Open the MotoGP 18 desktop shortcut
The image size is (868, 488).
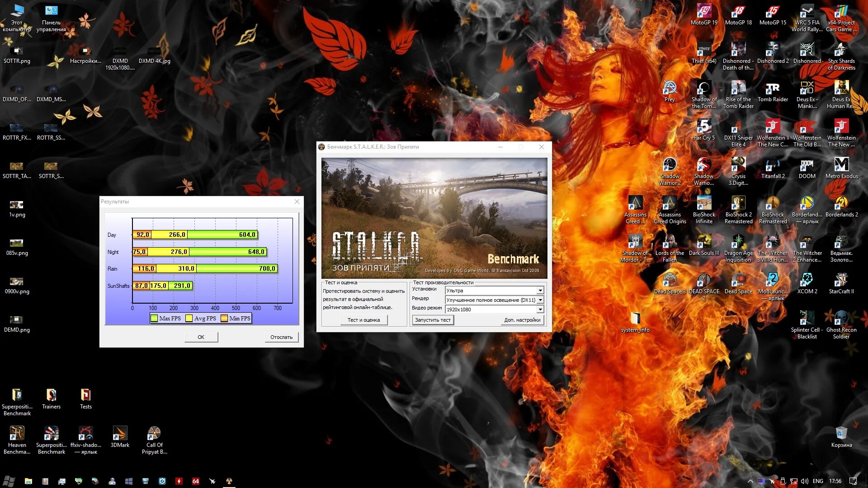(738, 14)
